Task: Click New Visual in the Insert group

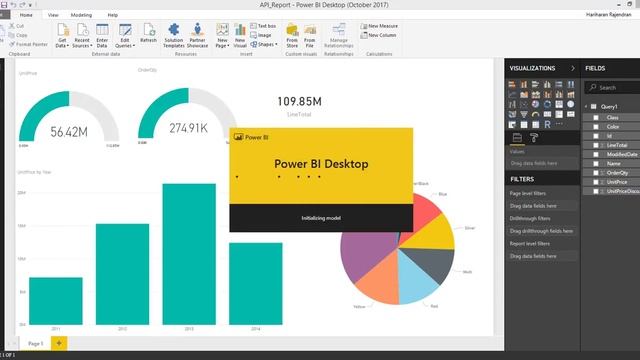Action: pos(240,36)
